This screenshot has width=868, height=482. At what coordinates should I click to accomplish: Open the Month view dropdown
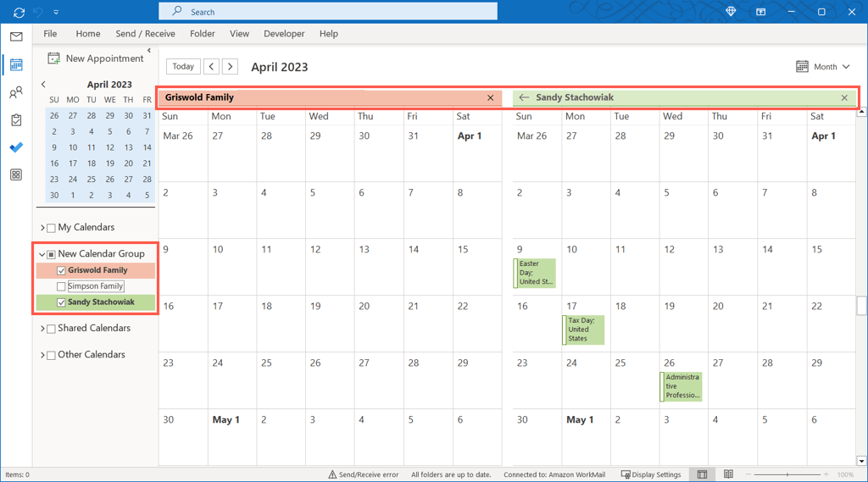pyautogui.click(x=822, y=66)
